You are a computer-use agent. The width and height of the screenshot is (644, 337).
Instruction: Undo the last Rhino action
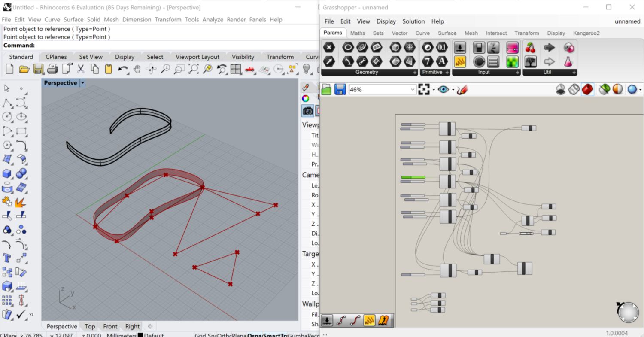[x=123, y=69]
